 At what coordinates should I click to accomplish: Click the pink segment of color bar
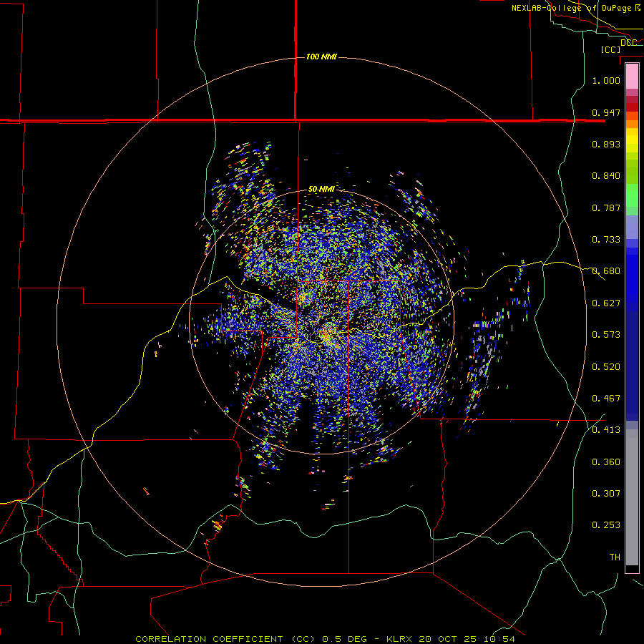click(x=632, y=77)
